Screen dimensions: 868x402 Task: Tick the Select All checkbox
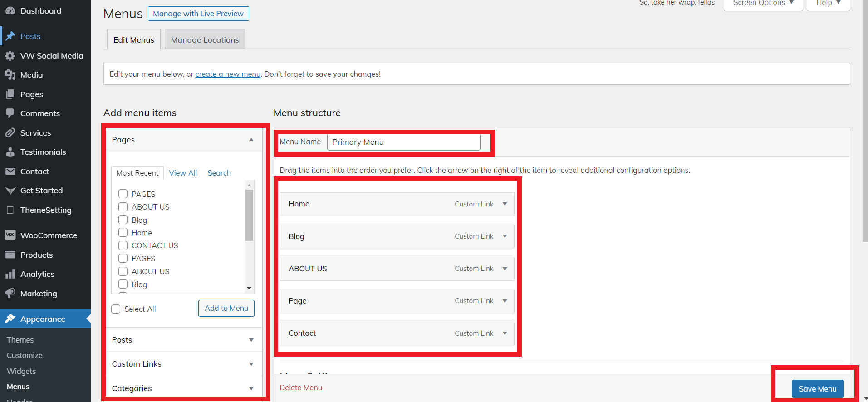pyautogui.click(x=116, y=309)
